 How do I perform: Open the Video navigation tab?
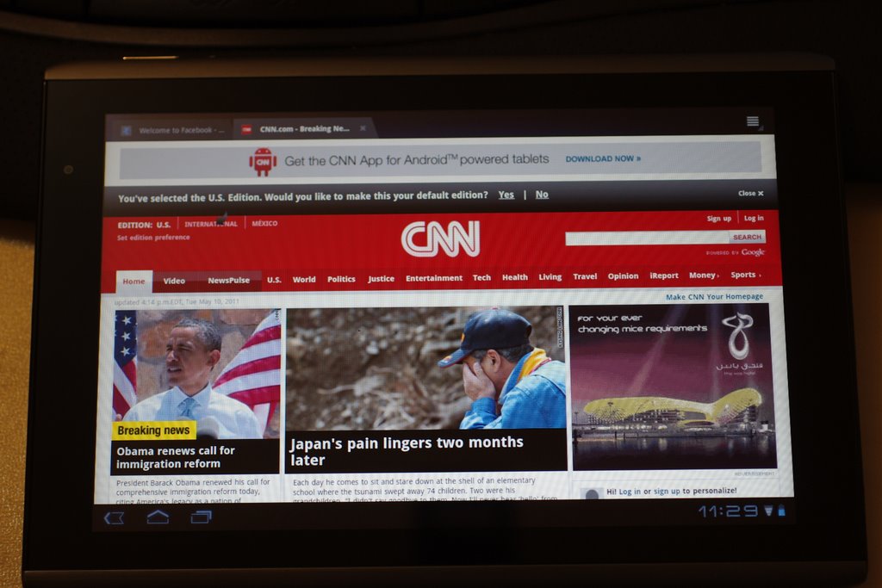174,281
